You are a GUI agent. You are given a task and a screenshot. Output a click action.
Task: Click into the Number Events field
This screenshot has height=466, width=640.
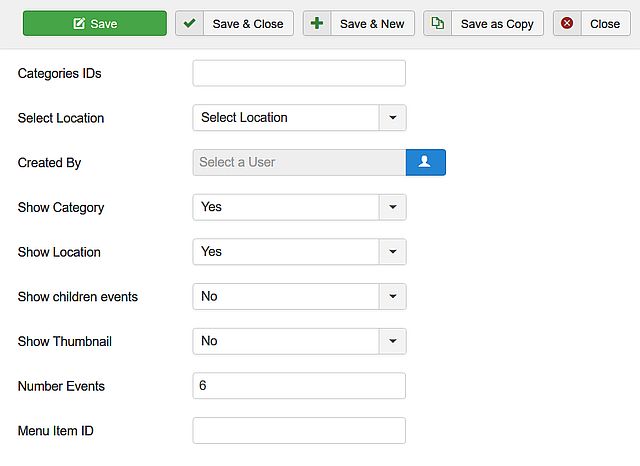pyautogui.click(x=299, y=386)
